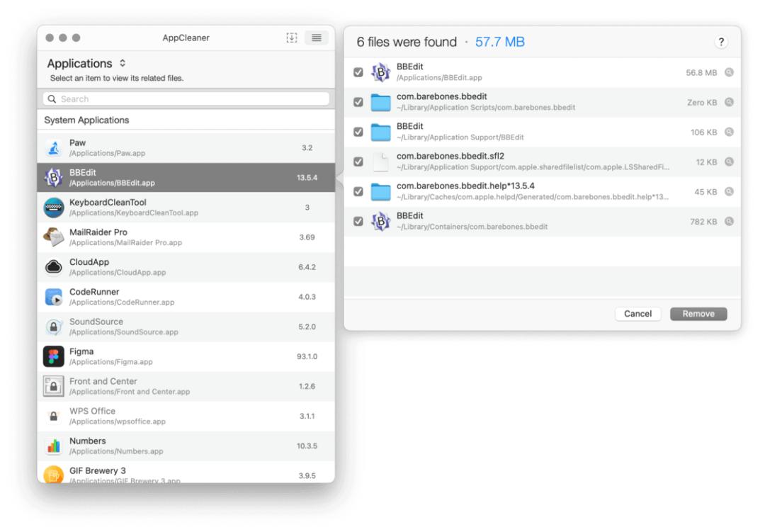
Task: Select the Front and Center row
Action: [186, 386]
